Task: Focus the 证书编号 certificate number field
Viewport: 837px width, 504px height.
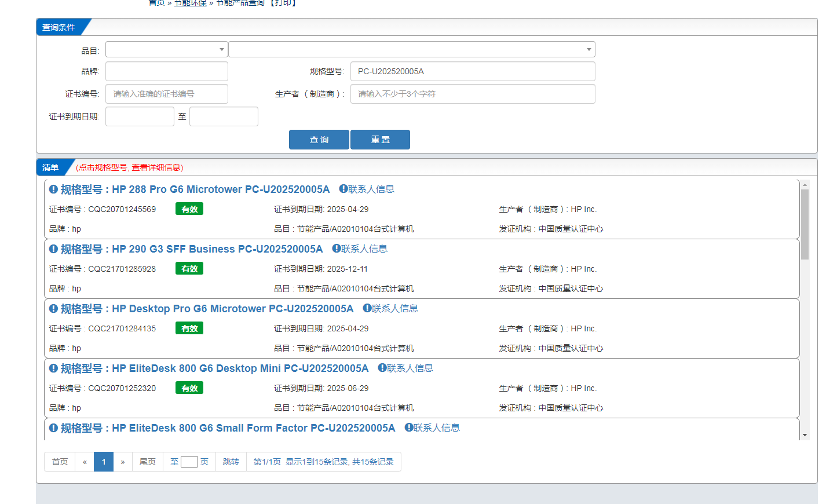Action: (x=166, y=94)
